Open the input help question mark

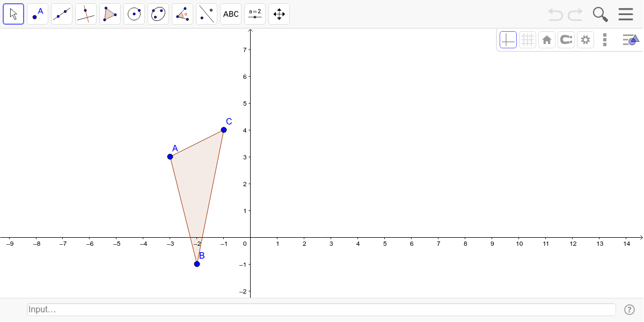click(630, 310)
